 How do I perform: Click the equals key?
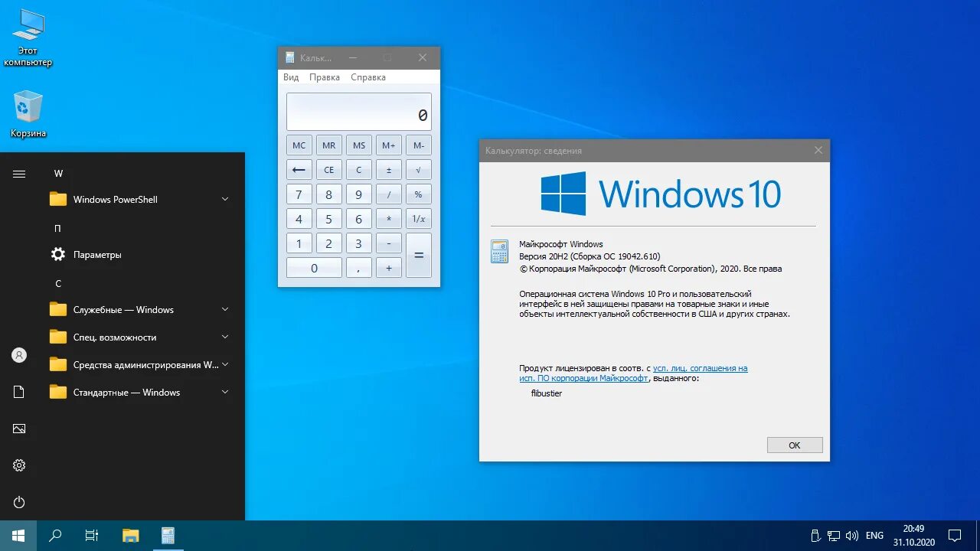pyautogui.click(x=418, y=256)
